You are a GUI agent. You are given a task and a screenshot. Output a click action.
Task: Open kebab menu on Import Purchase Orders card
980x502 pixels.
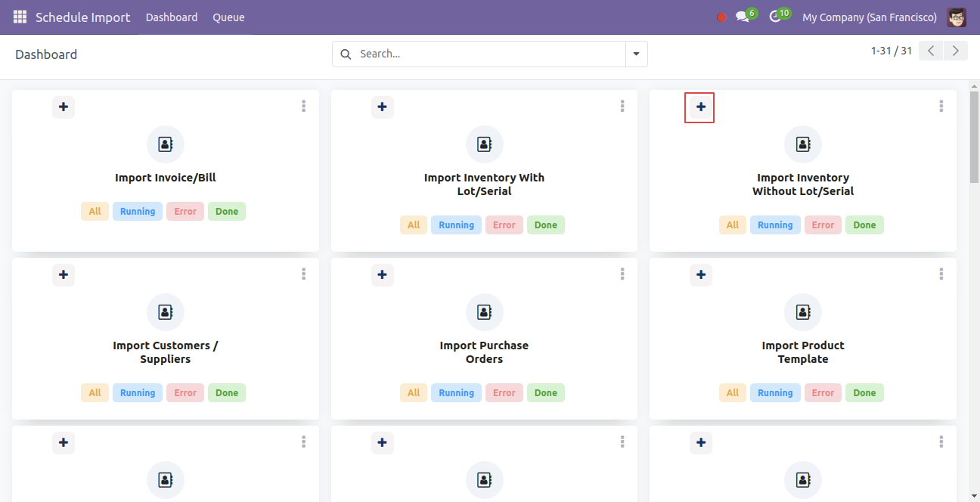click(x=622, y=274)
